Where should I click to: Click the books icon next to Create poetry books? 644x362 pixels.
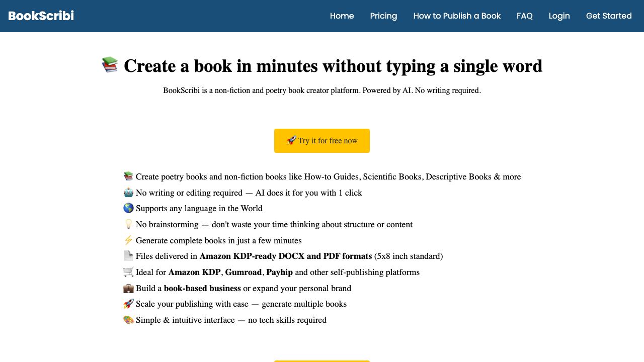pos(128,176)
